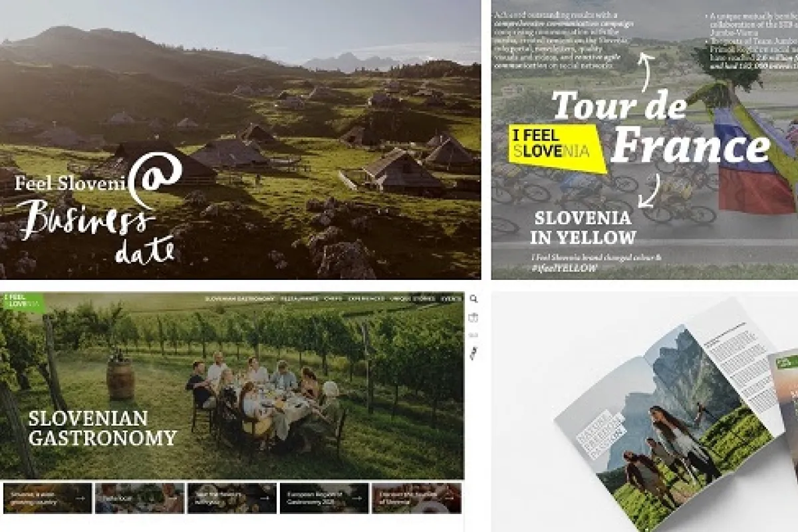
Task: Click the faint language label in sidebar
Action: pyautogui.click(x=473, y=336)
